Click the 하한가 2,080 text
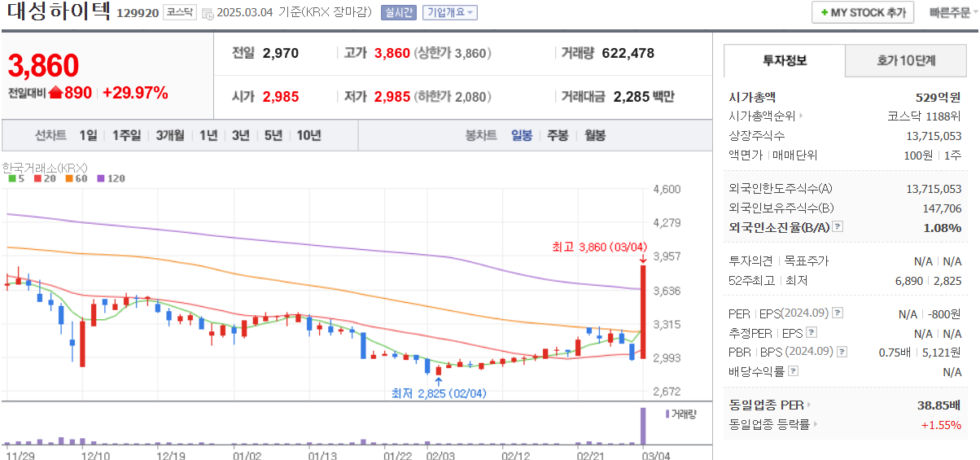Viewport: 980px width, 460px height. click(453, 96)
